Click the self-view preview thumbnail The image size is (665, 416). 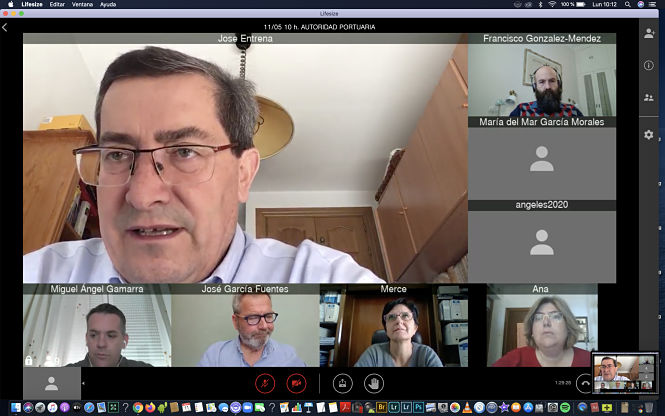pyautogui.click(x=624, y=371)
